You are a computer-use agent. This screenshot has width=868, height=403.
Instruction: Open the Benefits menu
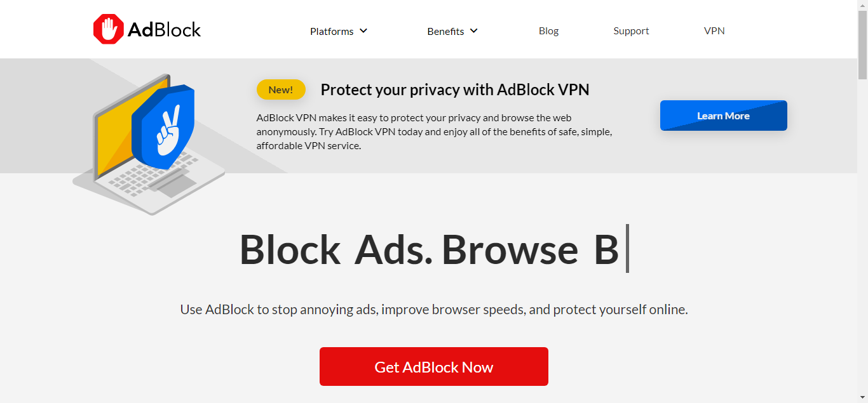445,31
